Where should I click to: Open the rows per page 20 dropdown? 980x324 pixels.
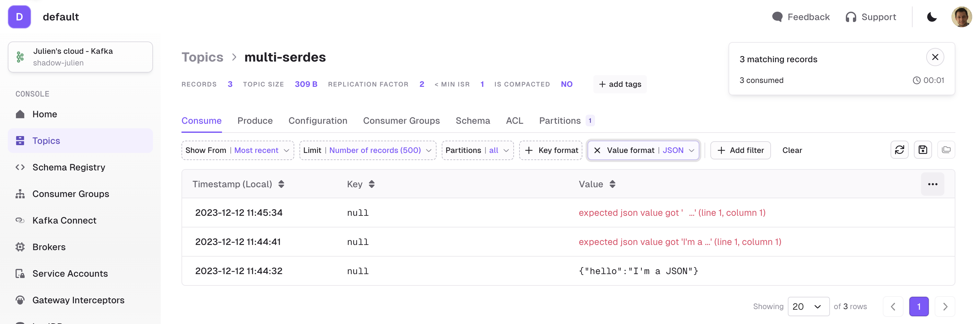click(x=809, y=307)
